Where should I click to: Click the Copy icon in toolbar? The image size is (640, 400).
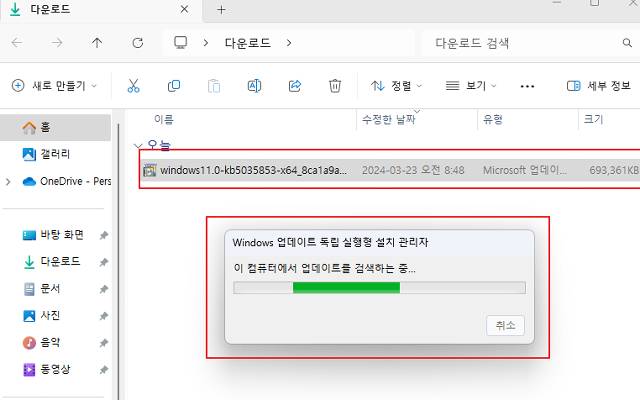(174, 86)
